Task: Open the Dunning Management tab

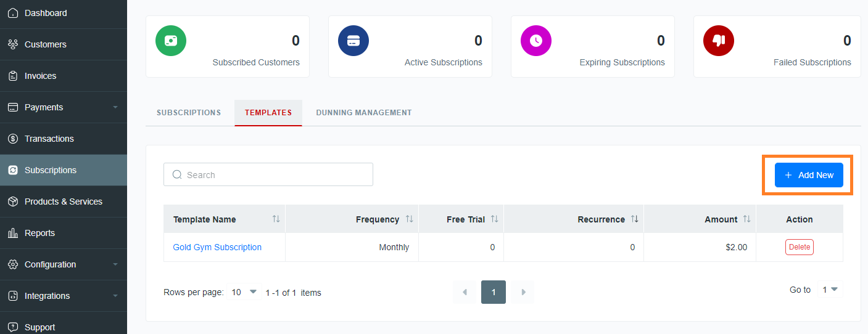Action: pos(364,113)
